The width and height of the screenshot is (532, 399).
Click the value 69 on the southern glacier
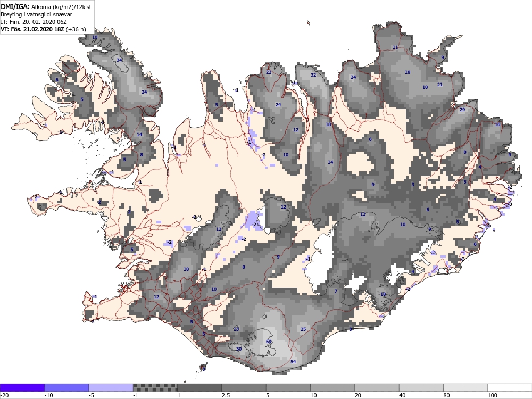269,342
